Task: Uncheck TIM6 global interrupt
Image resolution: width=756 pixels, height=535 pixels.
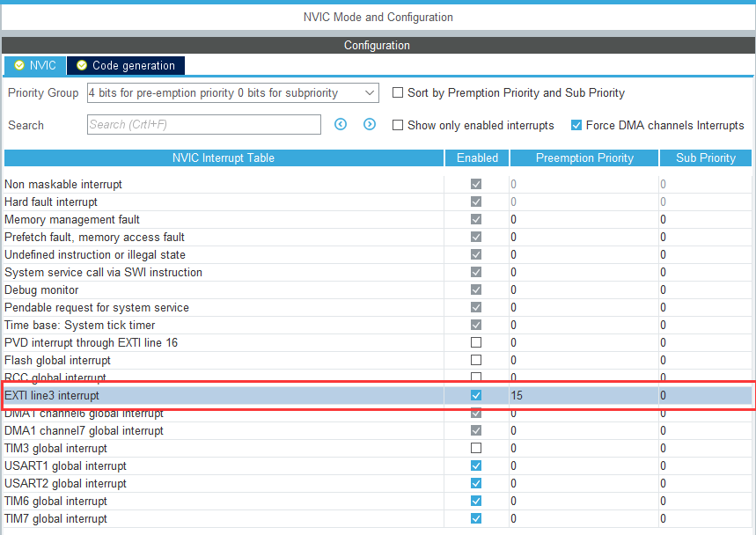Action: [x=476, y=501]
